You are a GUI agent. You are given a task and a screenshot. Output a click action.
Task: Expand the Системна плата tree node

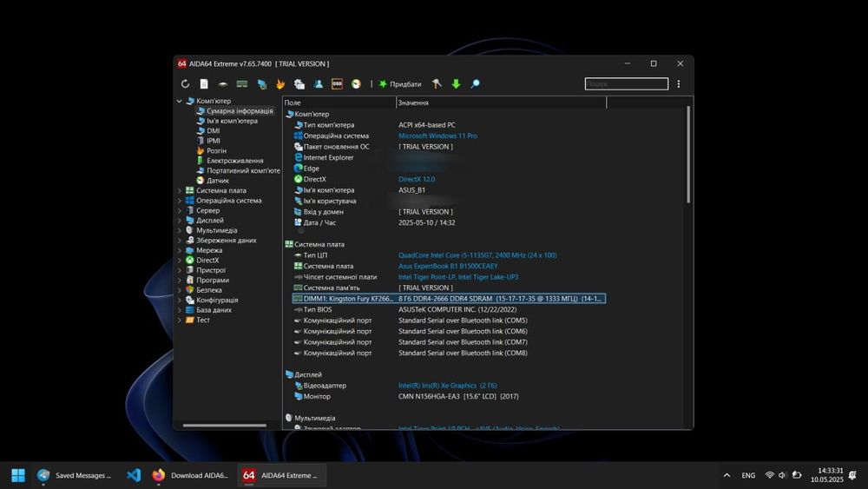click(180, 190)
